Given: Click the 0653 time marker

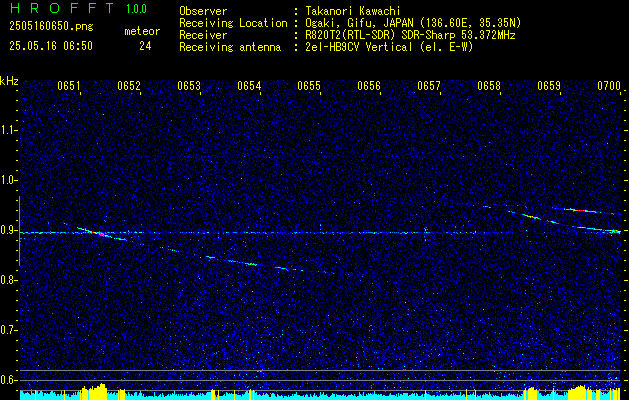Looking at the screenshot, I should pyautogui.click(x=189, y=86).
